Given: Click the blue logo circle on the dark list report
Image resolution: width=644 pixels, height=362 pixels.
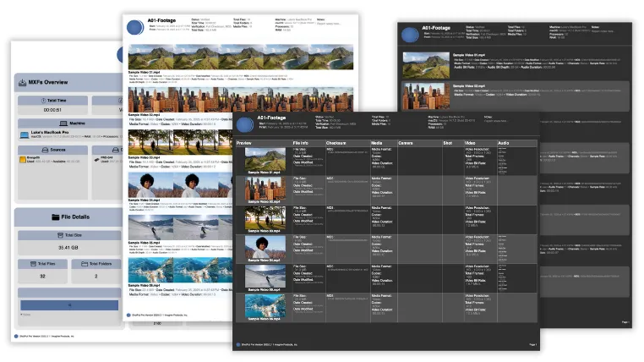Looking at the screenshot, I should (410, 35).
